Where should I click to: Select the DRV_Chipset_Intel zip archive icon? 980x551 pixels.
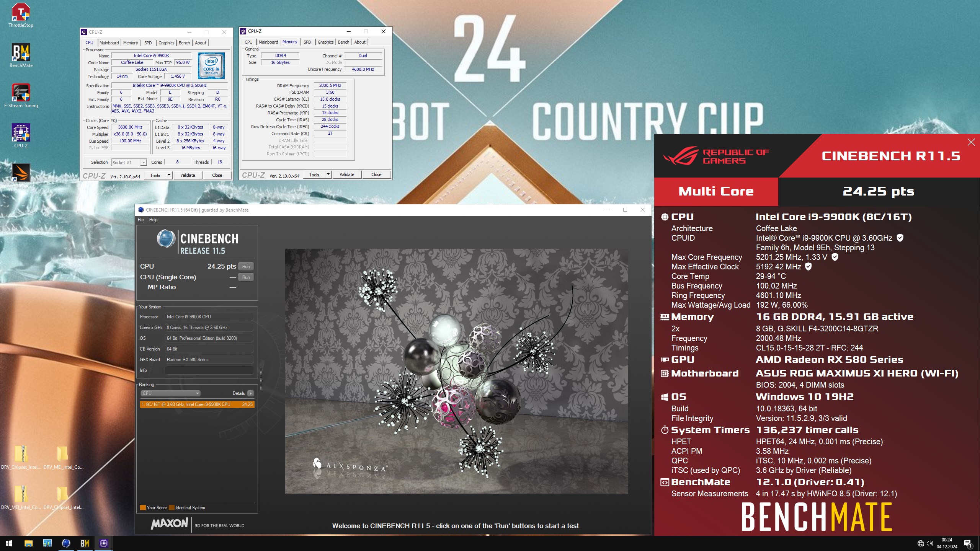[x=21, y=454]
